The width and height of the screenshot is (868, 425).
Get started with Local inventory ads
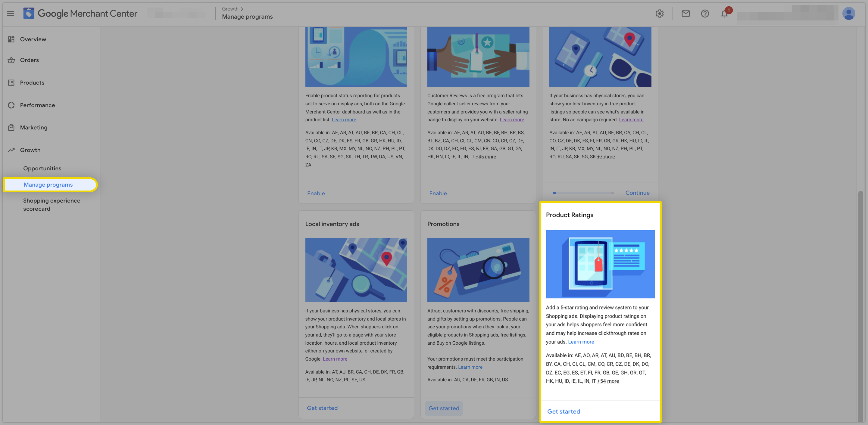tap(322, 408)
